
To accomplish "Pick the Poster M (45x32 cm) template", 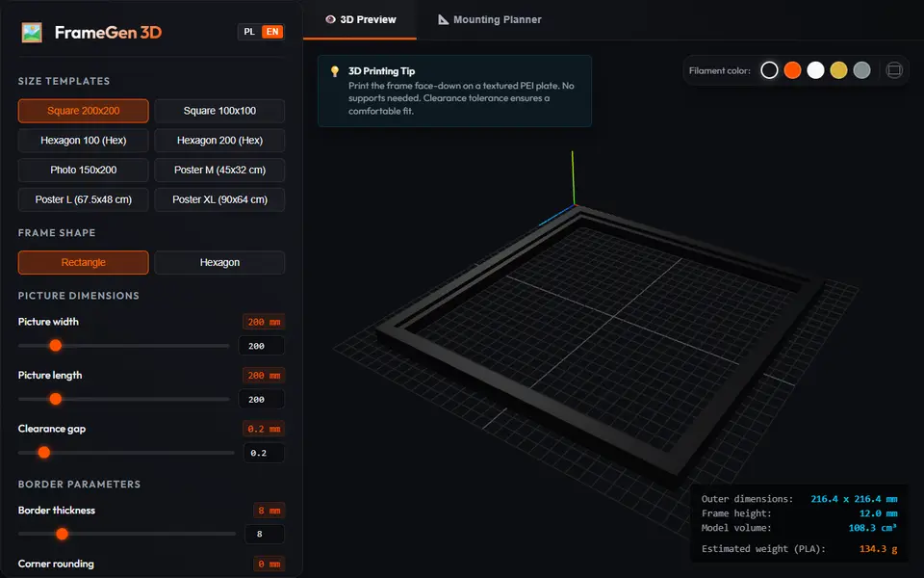I will coord(219,170).
